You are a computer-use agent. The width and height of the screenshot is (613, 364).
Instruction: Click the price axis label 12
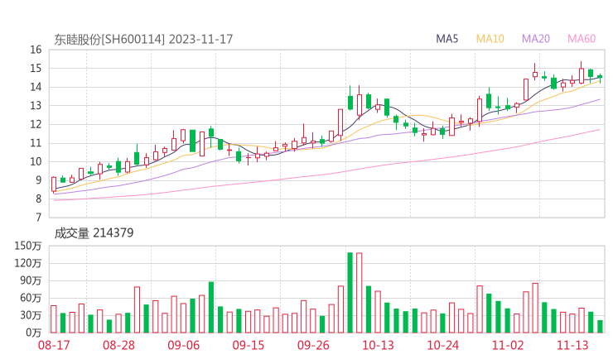coord(36,125)
